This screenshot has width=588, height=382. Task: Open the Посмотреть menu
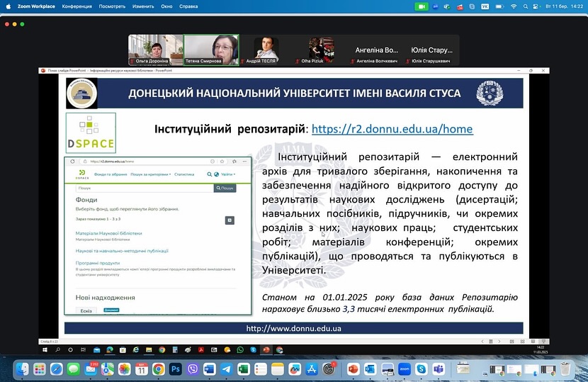point(112,6)
